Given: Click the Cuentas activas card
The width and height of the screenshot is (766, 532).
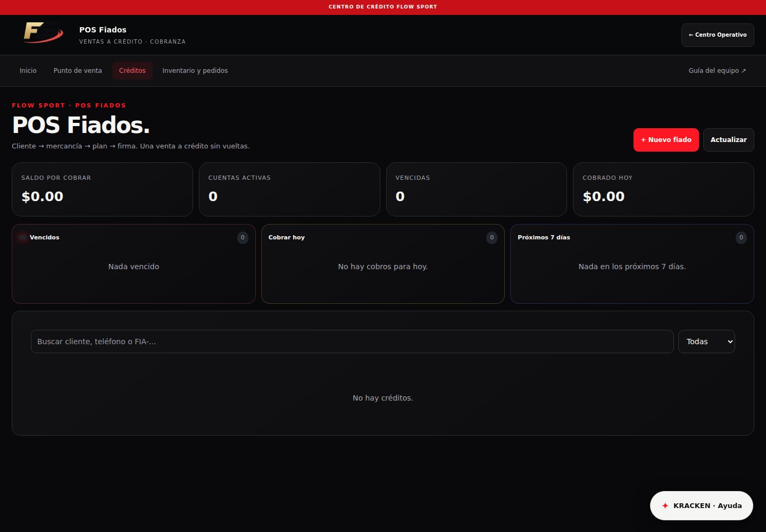Looking at the screenshot, I should [289, 189].
